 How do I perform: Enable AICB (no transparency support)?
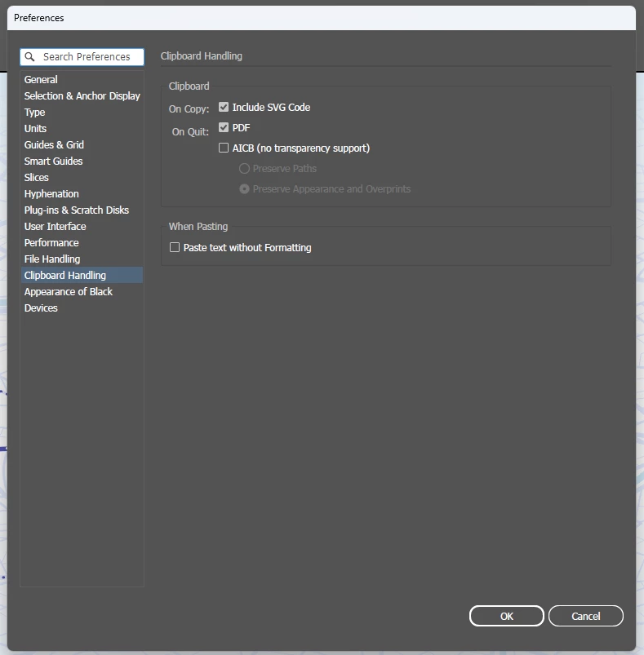pyautogui.click(x=224, y=148)
